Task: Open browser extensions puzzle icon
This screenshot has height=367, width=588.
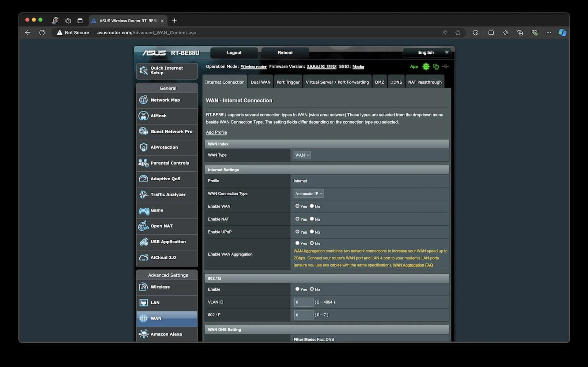Action: [475, 32]
